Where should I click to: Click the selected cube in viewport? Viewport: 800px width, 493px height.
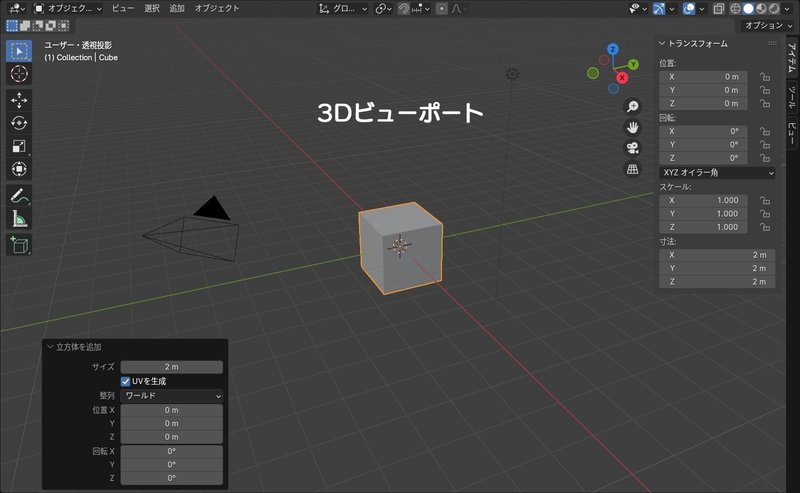401,248
